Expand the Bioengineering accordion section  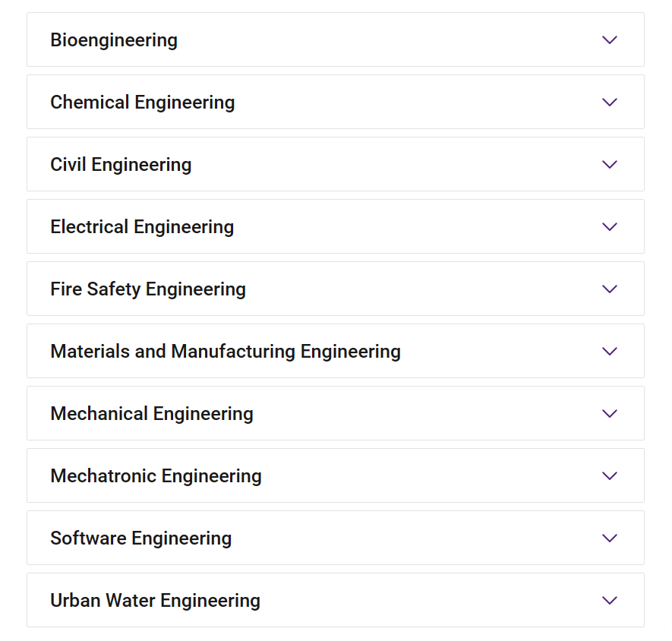coord(336,39)
